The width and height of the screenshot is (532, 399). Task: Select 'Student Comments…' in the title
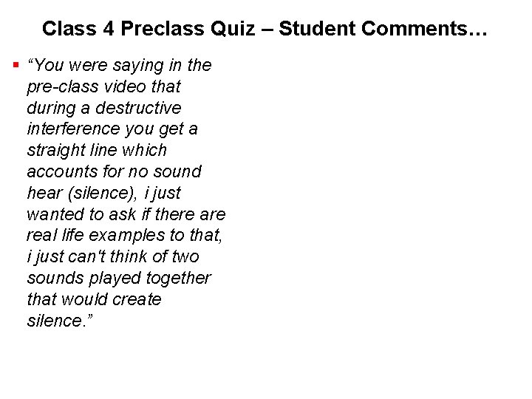[383, 28]
